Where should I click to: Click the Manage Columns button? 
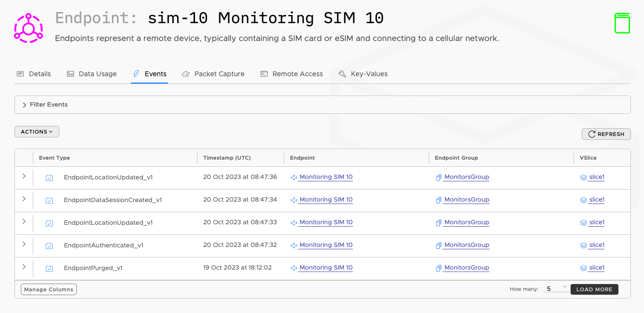[x=49, y=289]
